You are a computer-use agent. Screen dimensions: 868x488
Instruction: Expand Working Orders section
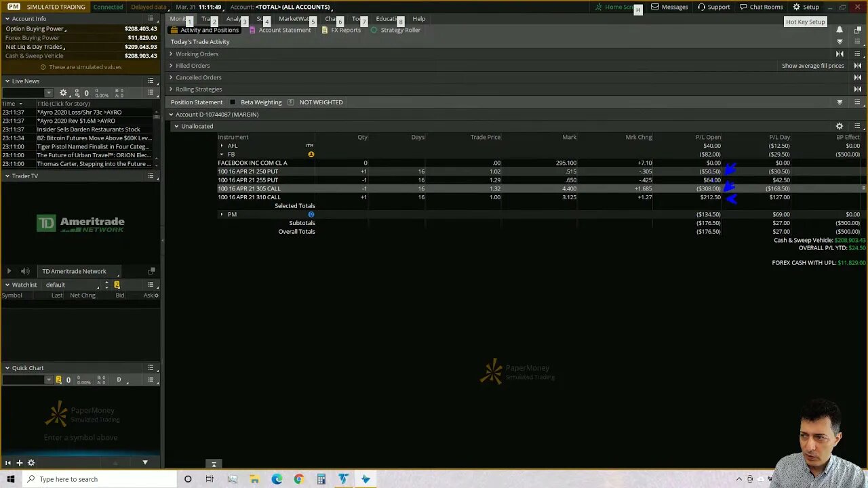coord(171,54)
